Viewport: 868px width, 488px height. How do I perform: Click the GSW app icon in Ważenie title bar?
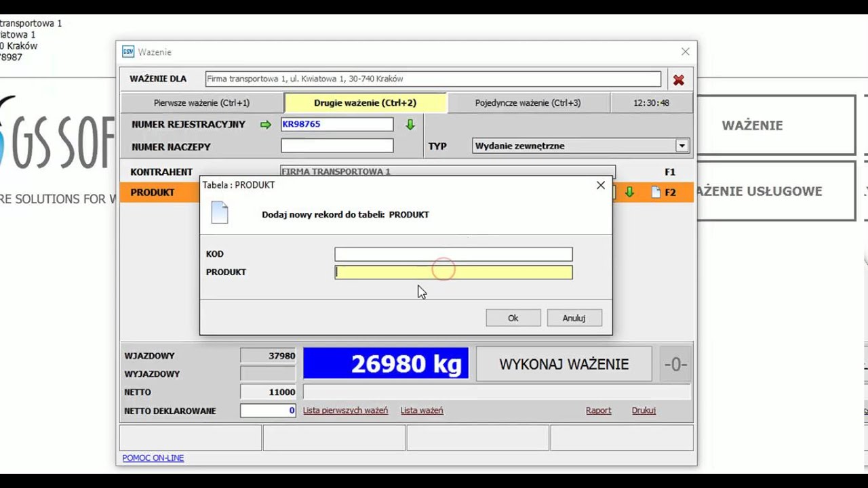(x=128, y=52)
